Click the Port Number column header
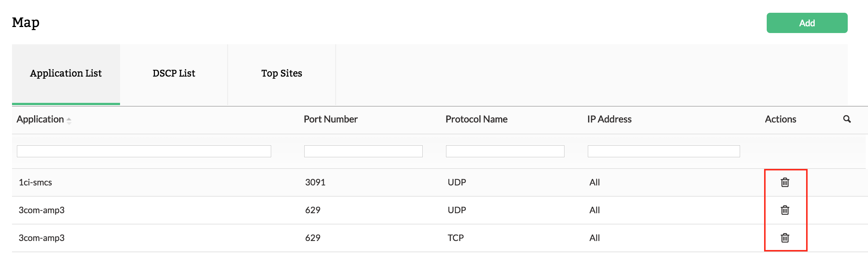Viewport: 868px width, 253px height. tap(330, 119)
